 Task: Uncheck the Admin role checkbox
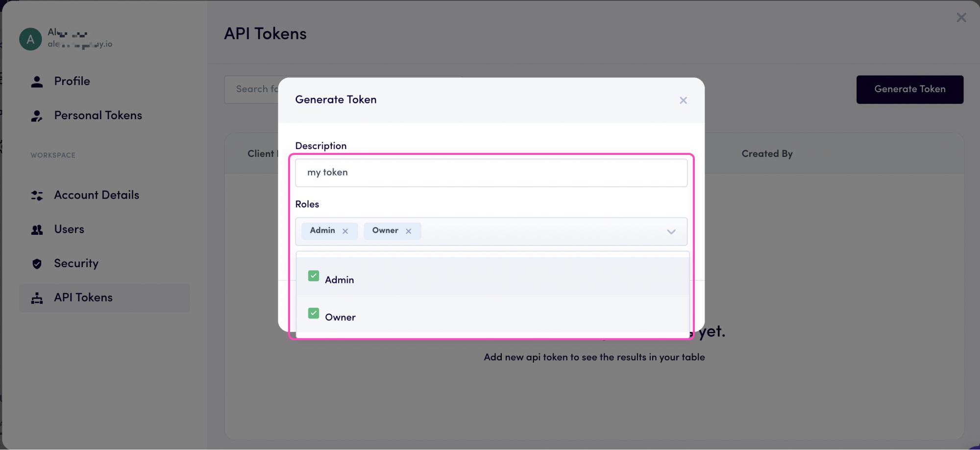(x=313, y=275)
